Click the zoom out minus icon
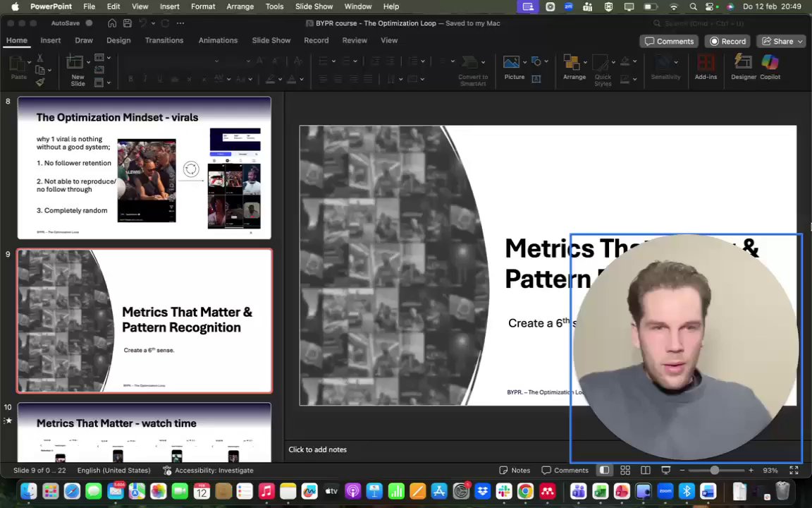812x508 pixels. 682,470
